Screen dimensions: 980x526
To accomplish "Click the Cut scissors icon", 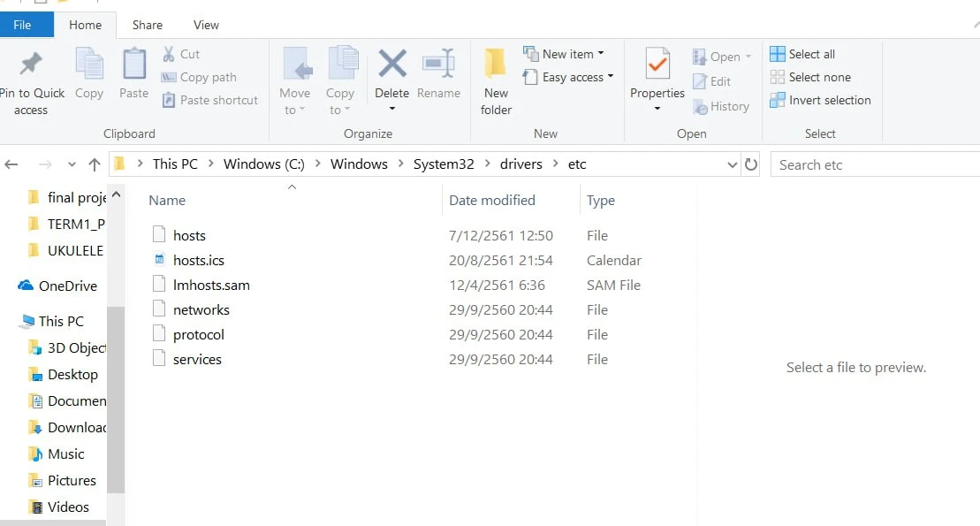I will tap(168, 54).
